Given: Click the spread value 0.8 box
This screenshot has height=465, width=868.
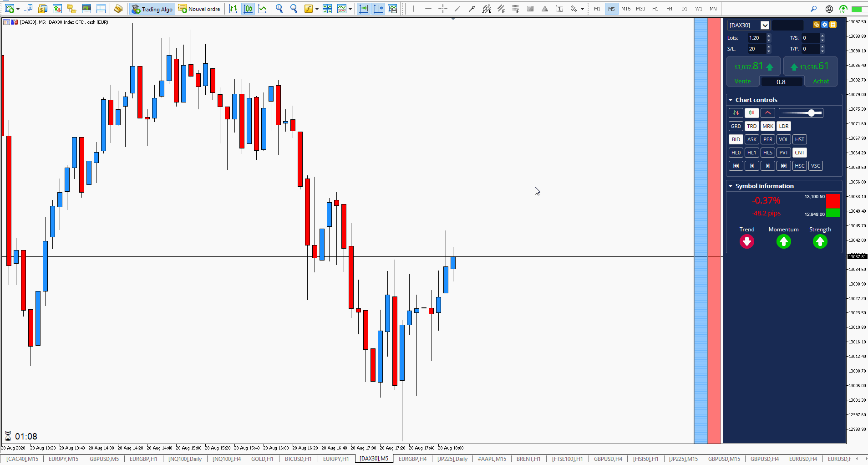Looking at the screenshot, I should pos(781,82).
